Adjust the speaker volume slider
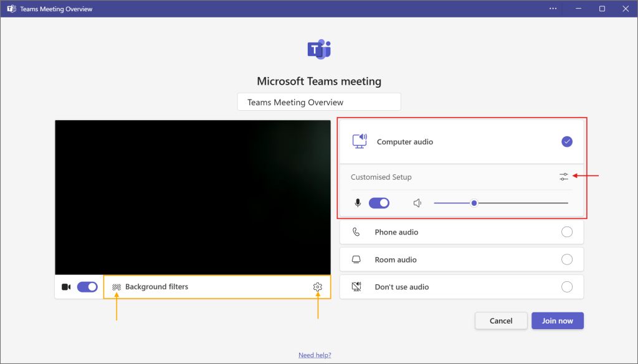Image resolution: width=638 pixels, height=364 pixels. [501, 203]
